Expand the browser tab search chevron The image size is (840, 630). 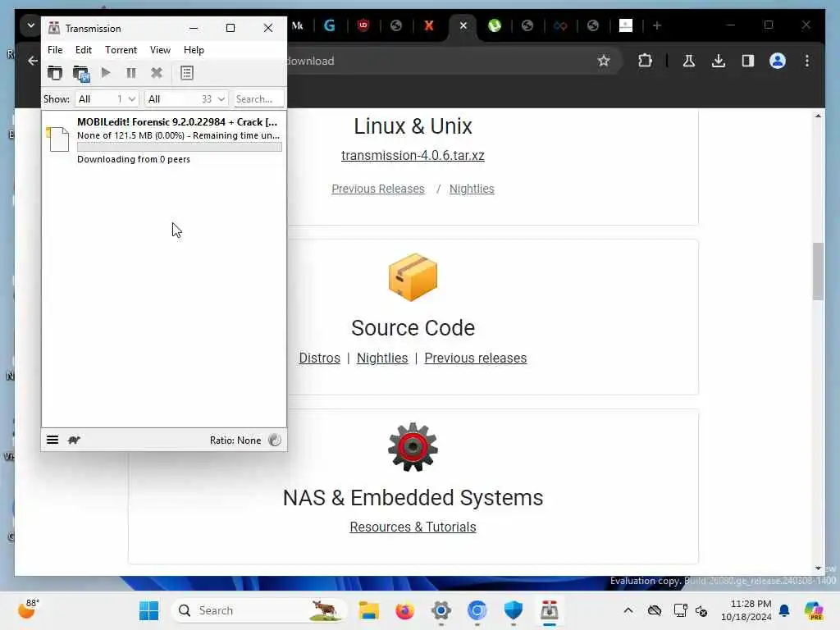click(x=30, y=25)
